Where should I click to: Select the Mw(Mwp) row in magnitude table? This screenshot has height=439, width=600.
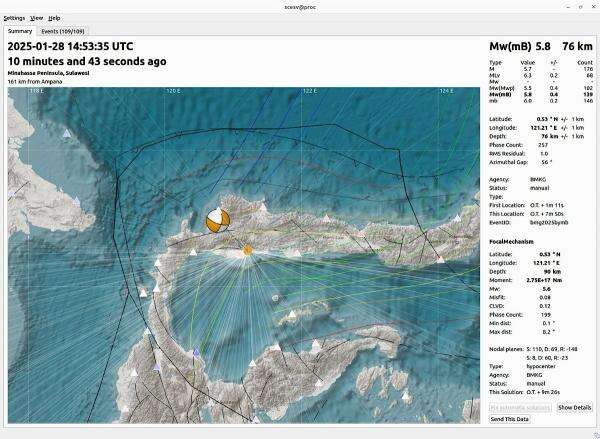[541, 88]
